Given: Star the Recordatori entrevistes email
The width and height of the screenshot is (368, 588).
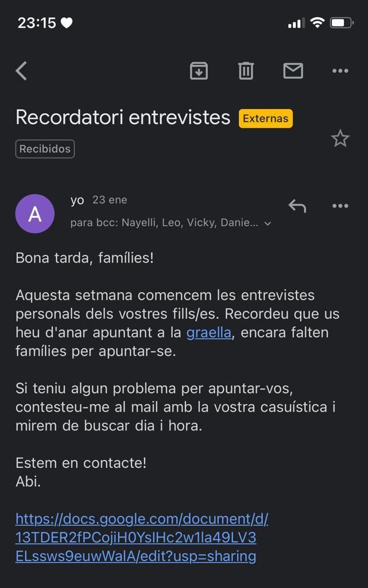Looking at the screenshot, I should [x=340, y=138].
